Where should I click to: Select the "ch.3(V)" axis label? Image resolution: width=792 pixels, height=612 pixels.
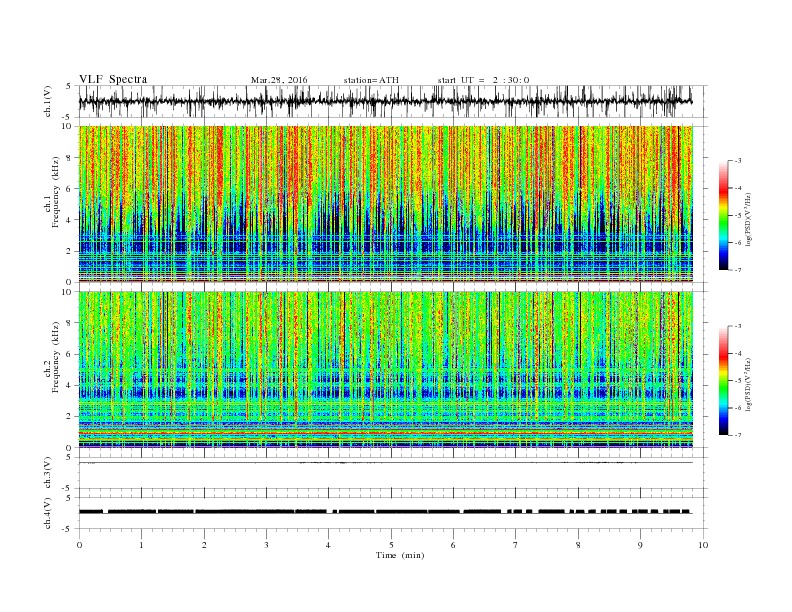click(x=48, y=473)
